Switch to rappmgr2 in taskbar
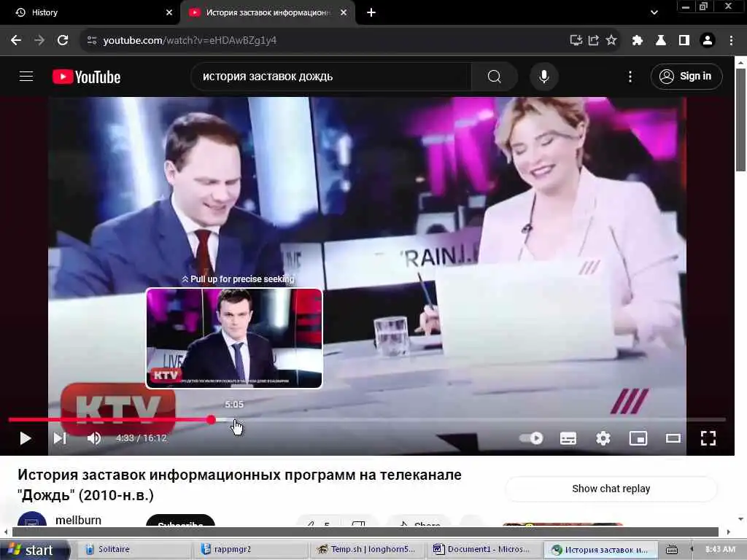Viewport: 747px width, 560px height. click(250, 550)
